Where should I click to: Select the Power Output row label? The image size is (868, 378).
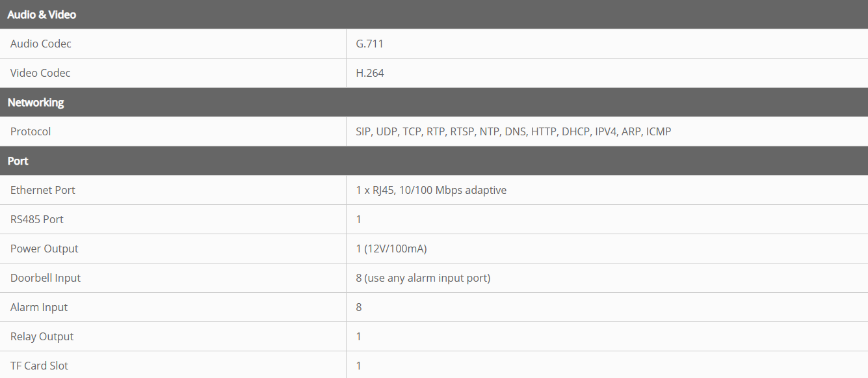44,249
